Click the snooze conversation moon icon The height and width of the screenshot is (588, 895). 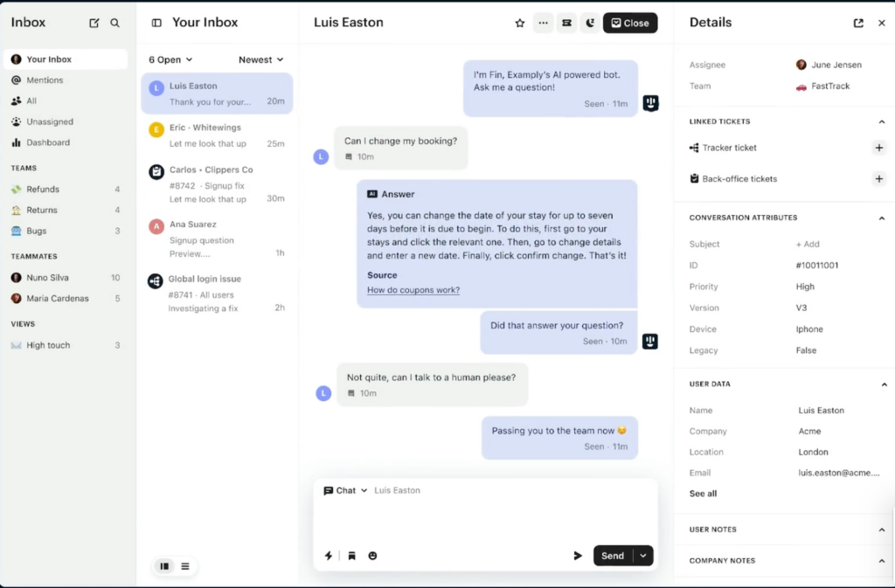[x=590, y=24]
